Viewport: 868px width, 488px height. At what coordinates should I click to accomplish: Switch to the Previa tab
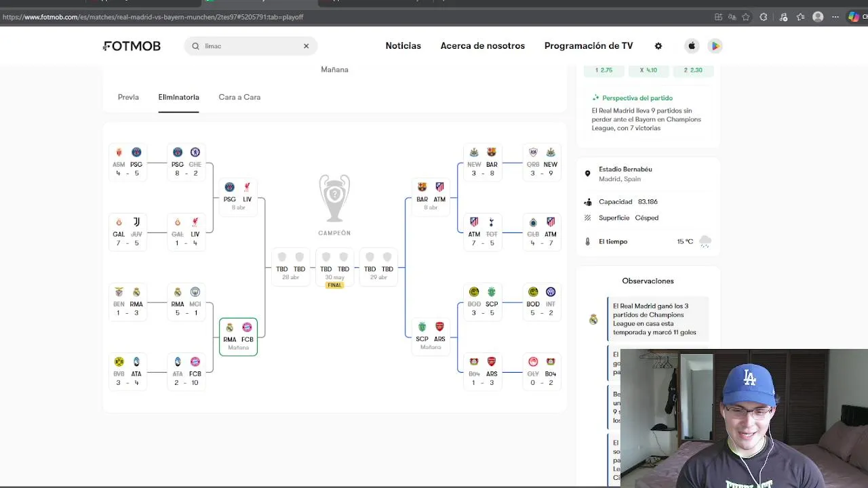point(128,97)
